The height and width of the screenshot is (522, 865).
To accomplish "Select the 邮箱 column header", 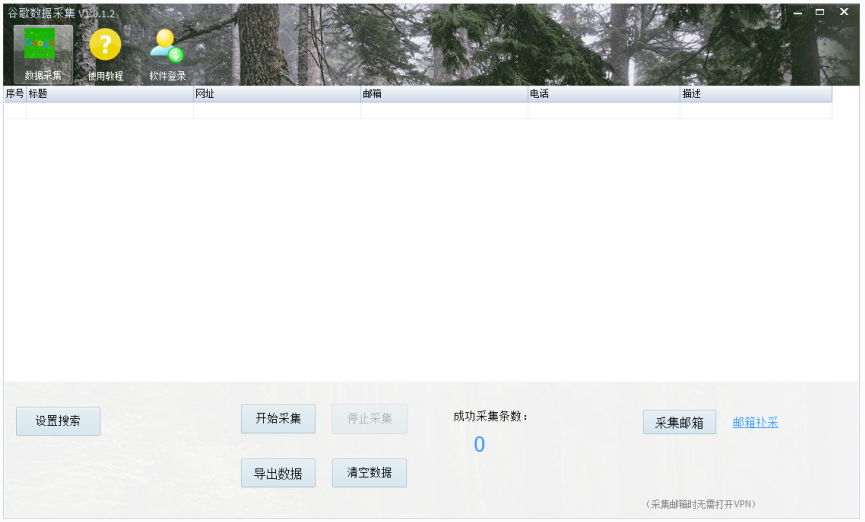I will [444, 94].
